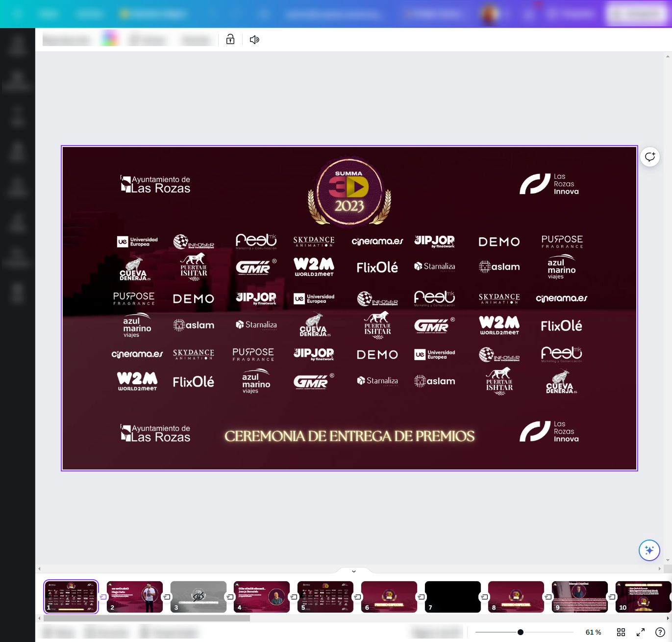672x642 pixels.
Task: Open transition icon between pages 9 and 10
Action: click(612, 597)
